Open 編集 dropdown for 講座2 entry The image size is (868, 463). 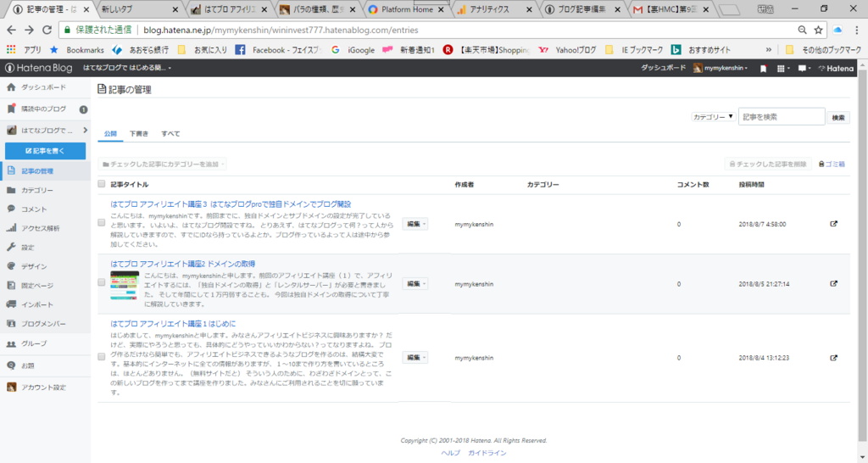click(415, 283)
